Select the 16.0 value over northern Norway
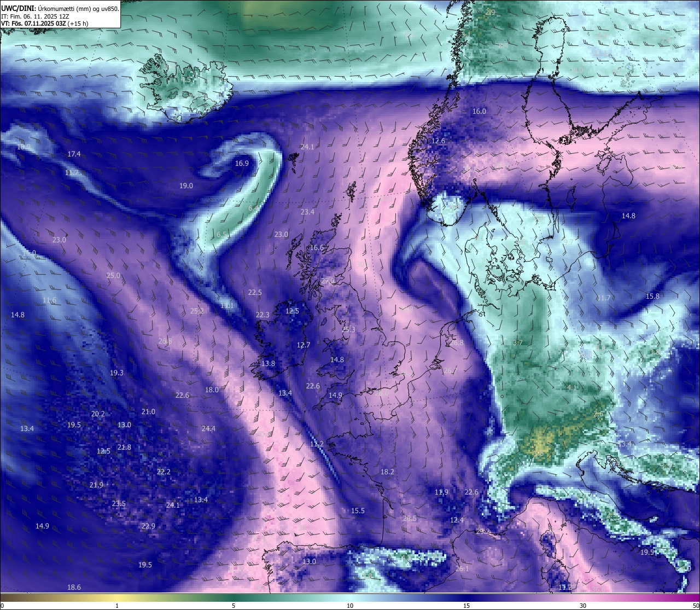This screenshot has width=700, height=610. click(479, 111)
